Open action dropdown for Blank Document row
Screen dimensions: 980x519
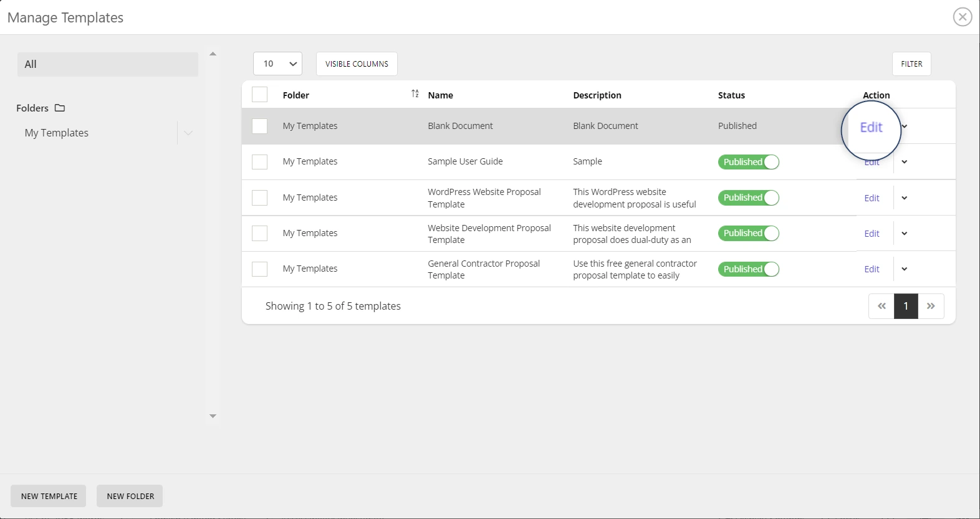pos(905,126)
